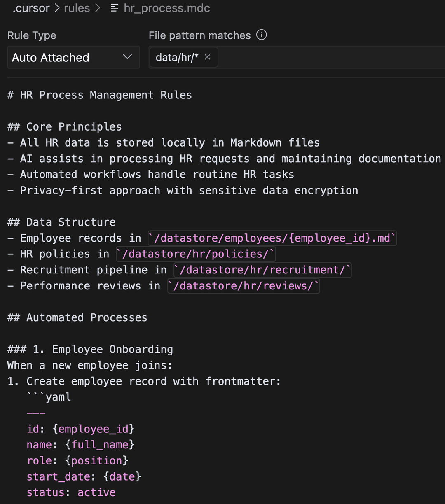This screenshot has height=504, width=445.
Task: Place cursor on Automated Processes heading
Action: point(87,317)
